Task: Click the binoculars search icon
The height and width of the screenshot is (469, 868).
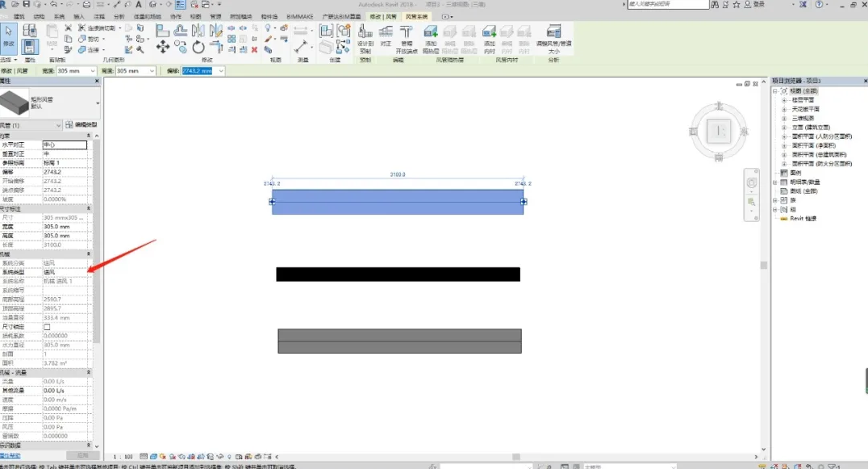Action: [x=716, y=4]
